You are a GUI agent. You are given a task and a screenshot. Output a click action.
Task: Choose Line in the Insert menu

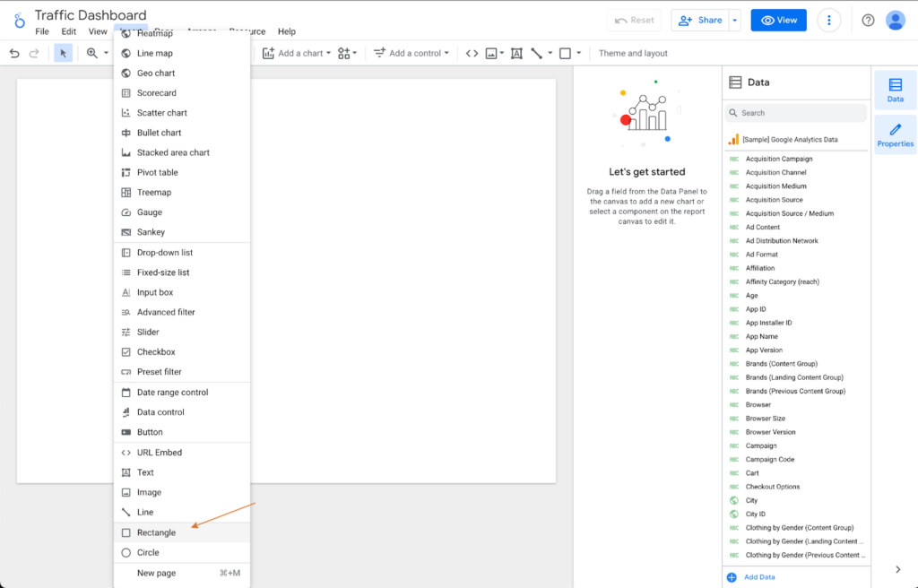(x=182, y=512)
